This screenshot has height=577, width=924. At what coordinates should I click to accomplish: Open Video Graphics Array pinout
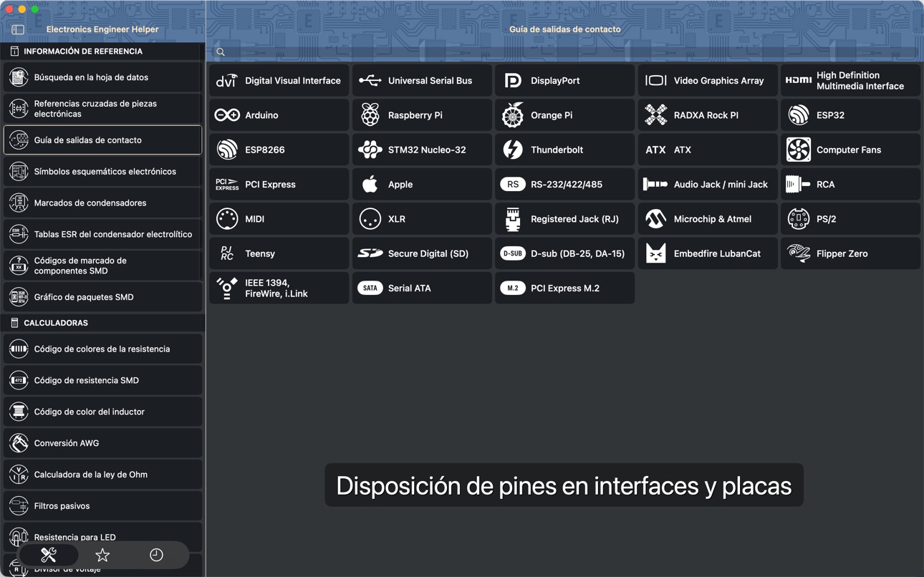708,81
